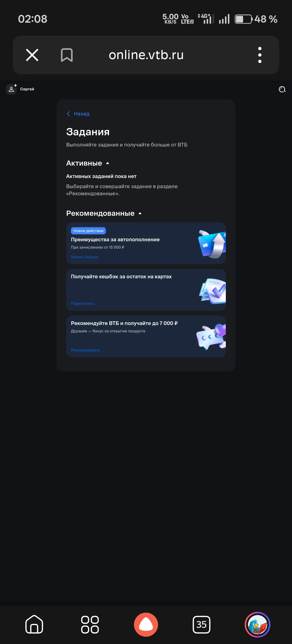Image resolution: width=292 pixels, height=644 pixels.
Task: Tap the online.vtb.ru address field
Action: click(146, 55)
